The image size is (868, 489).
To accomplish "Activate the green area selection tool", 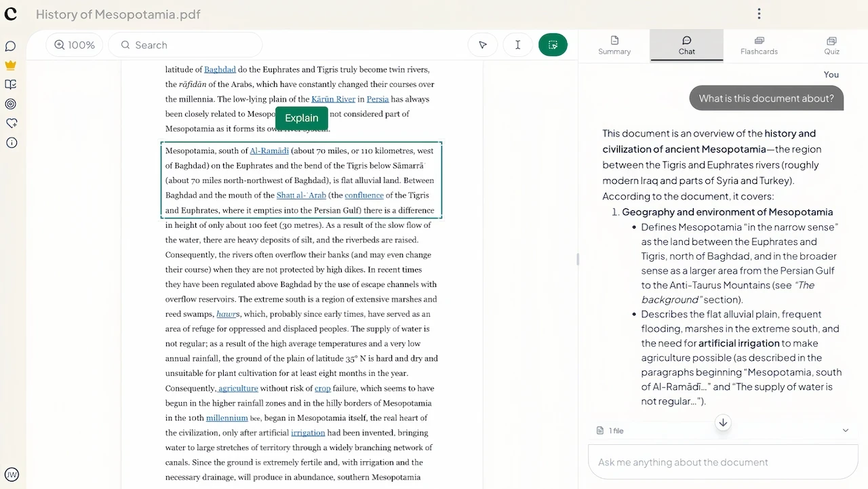I will [x=553, y=44].
